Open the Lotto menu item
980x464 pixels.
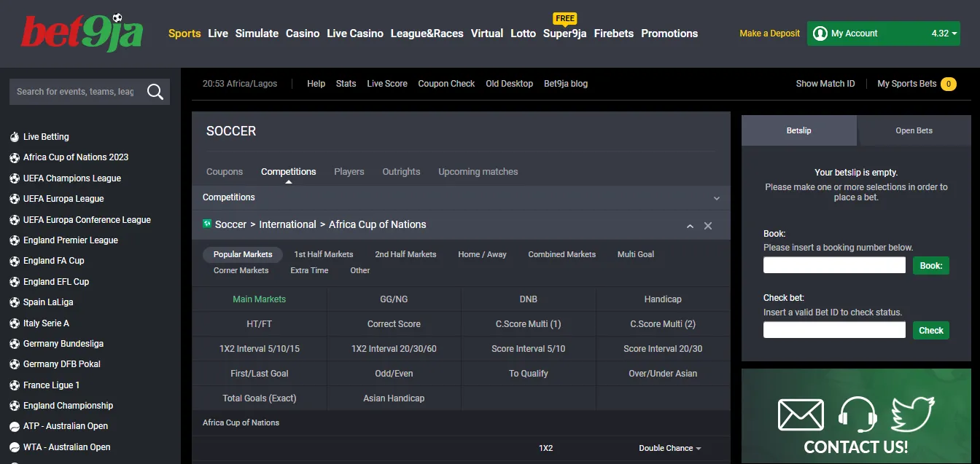pos(523,34)
